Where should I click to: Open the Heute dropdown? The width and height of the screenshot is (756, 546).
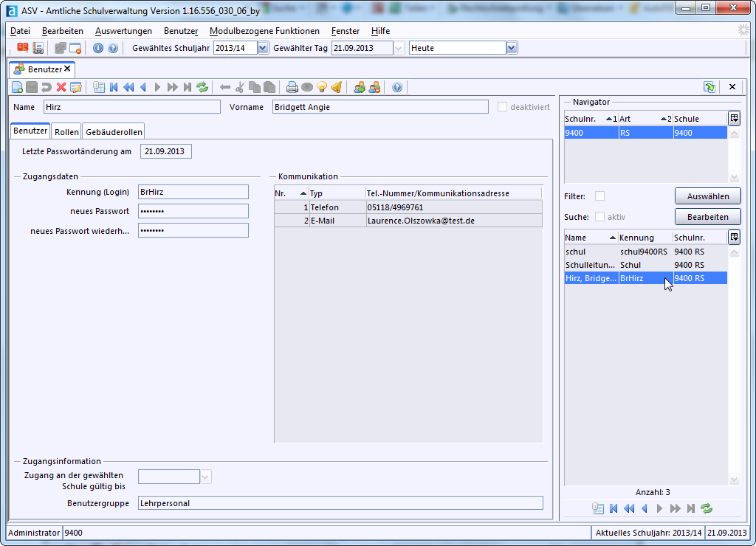pyautogui.click(x=512, y=48)
